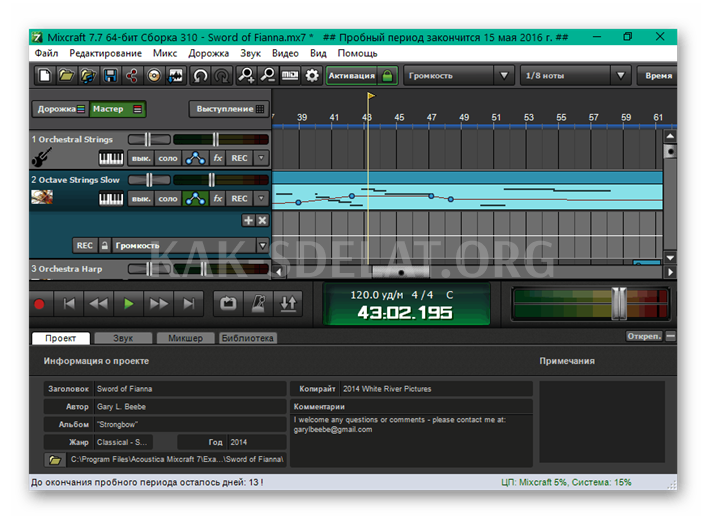Click the add sound file folder icon
This screenshot has width=706, height=519.
[x=88, y=76]
